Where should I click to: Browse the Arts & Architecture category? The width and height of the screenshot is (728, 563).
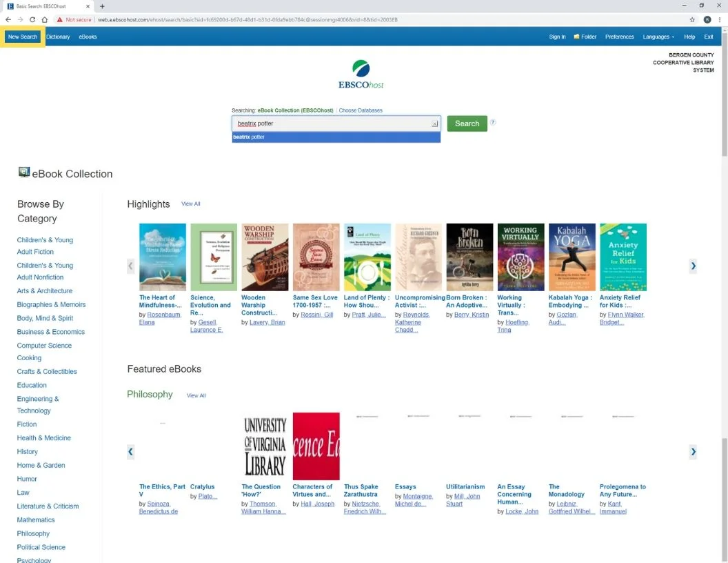[45, 290]
